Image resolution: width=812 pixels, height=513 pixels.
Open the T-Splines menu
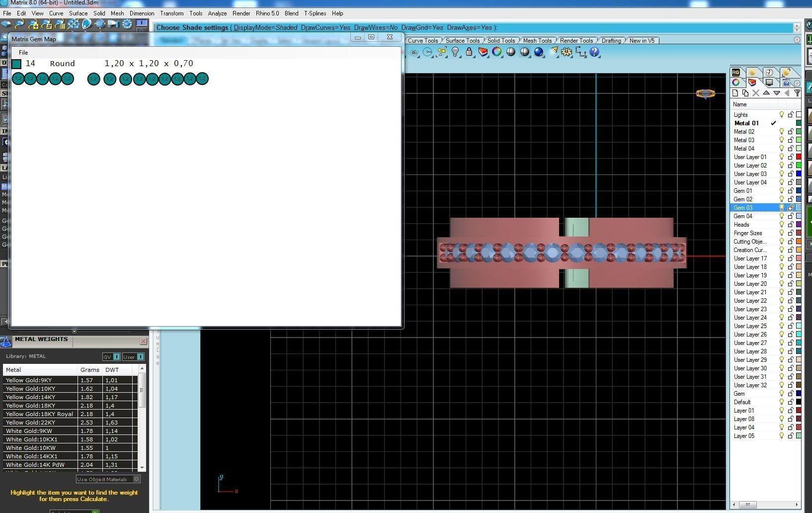point(315,13)
